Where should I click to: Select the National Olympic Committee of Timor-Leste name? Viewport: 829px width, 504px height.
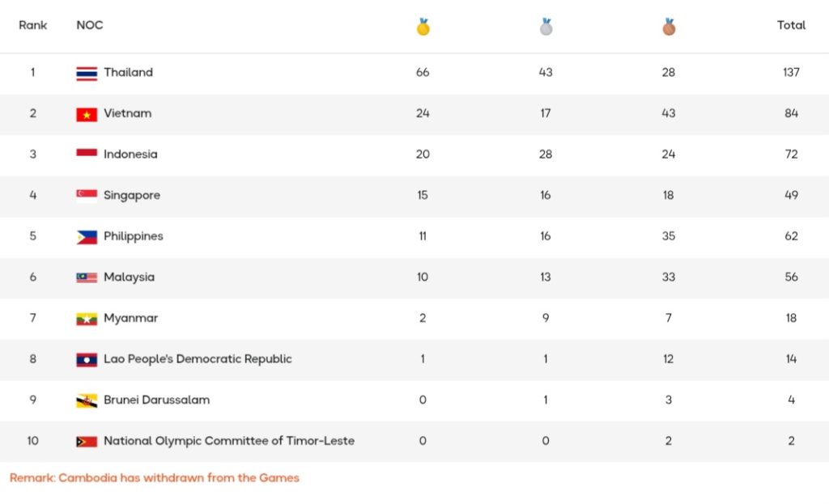pos(229,441)
